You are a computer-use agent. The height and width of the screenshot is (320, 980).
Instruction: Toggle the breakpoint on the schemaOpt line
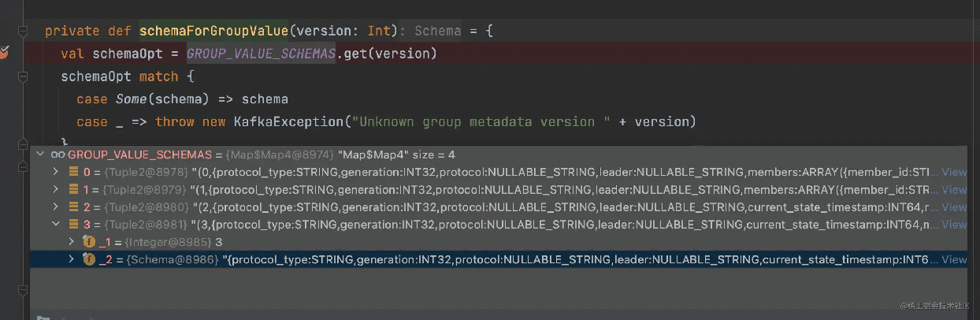click(3, 54)
